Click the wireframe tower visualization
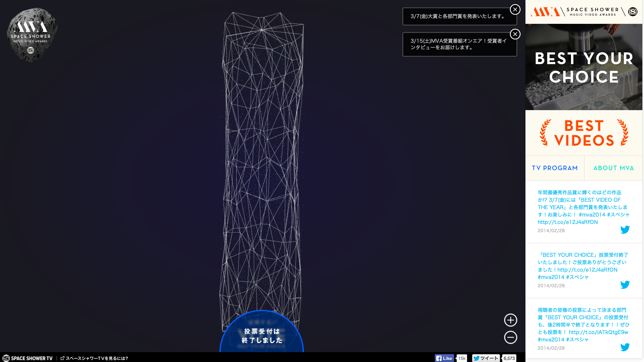The height and width of the screenshot is (362, 644). 261,163
